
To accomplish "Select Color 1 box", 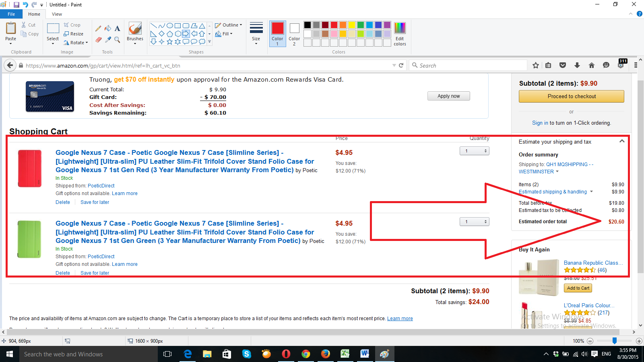I will coord(277,33).
